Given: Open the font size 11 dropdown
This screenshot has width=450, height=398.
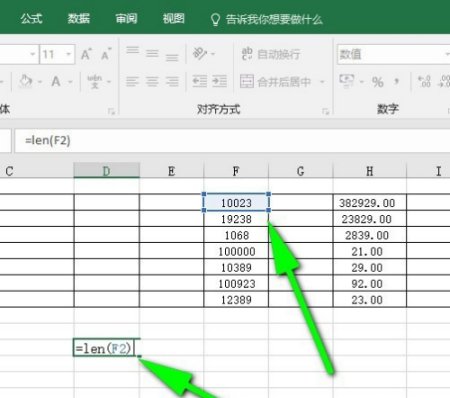Looking at the screenshot, I should pos(68,54).
